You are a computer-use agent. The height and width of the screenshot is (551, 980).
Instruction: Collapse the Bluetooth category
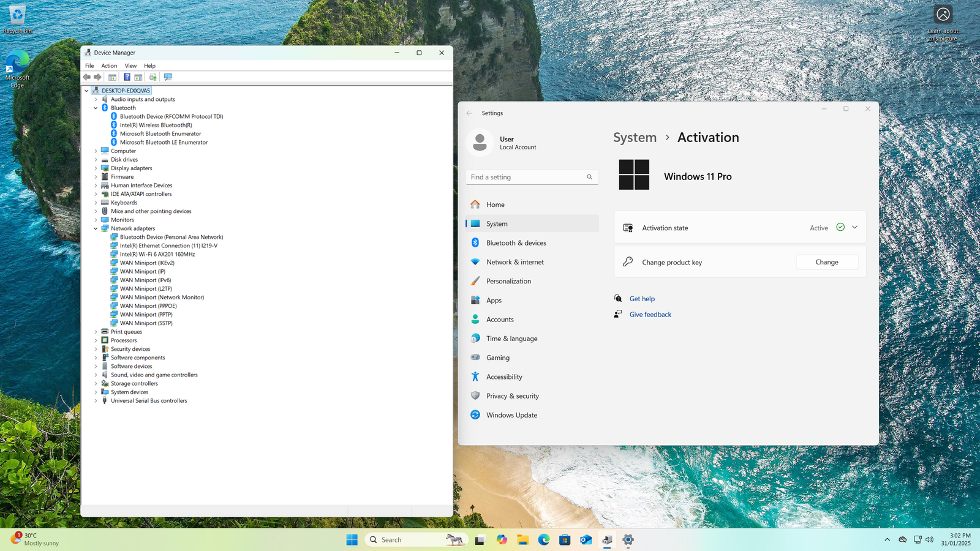[x=96, y=108]
